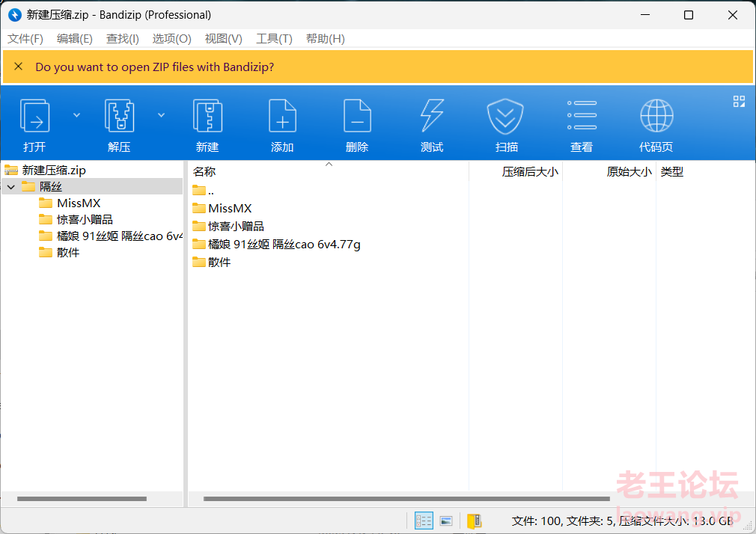Open the 帮助(H) menu
The width and height of the screenshot is (756, 534).
(326, 39)
